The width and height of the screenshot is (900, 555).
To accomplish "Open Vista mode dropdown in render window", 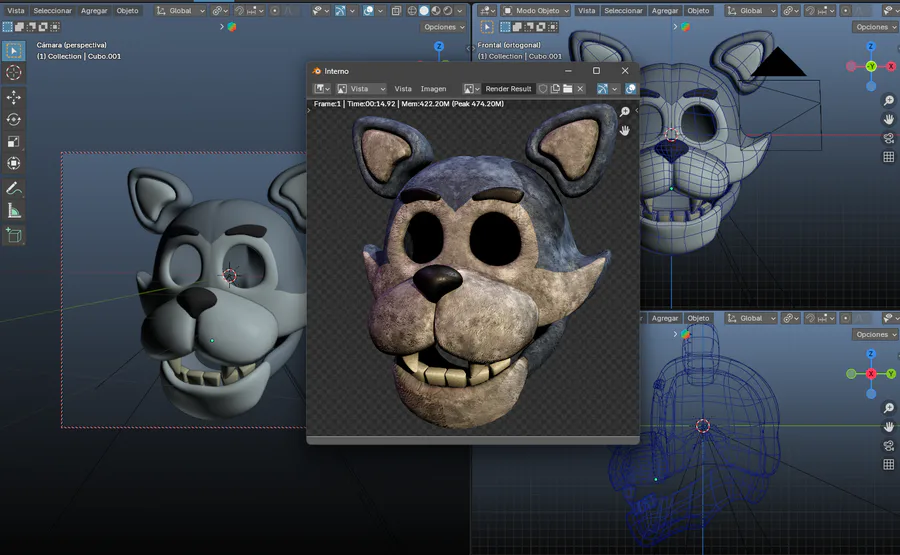I will [x=361, y=88].
